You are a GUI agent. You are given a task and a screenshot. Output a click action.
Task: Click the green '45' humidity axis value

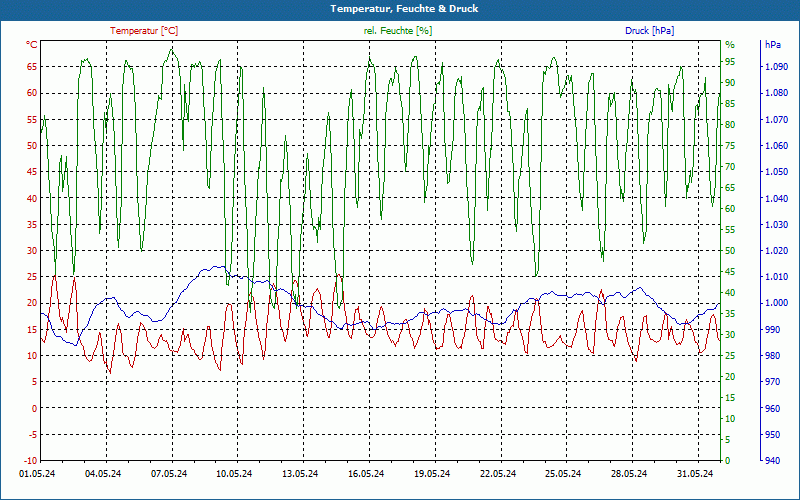[x=730, y=271]
